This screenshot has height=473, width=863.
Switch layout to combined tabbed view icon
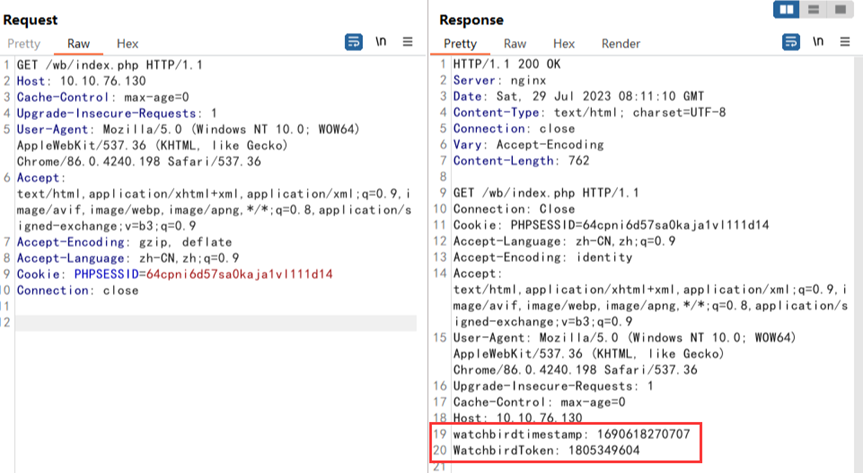pos(840,9)
